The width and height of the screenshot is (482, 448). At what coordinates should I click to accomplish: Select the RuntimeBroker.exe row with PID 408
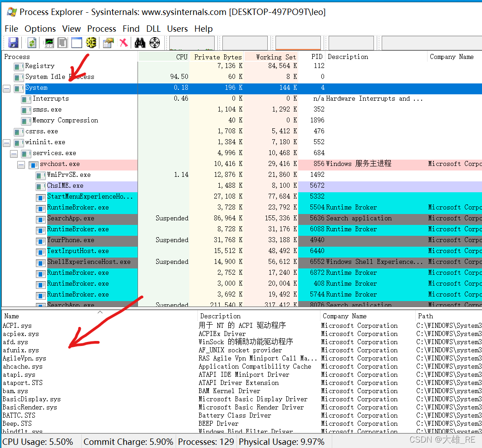(242, 284)
